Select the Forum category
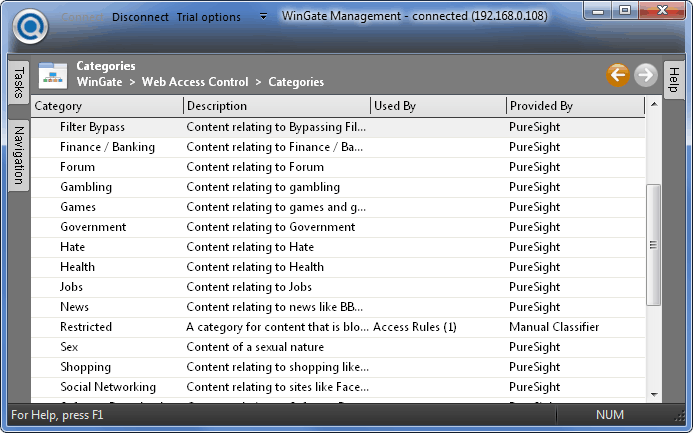 point(338,167)
